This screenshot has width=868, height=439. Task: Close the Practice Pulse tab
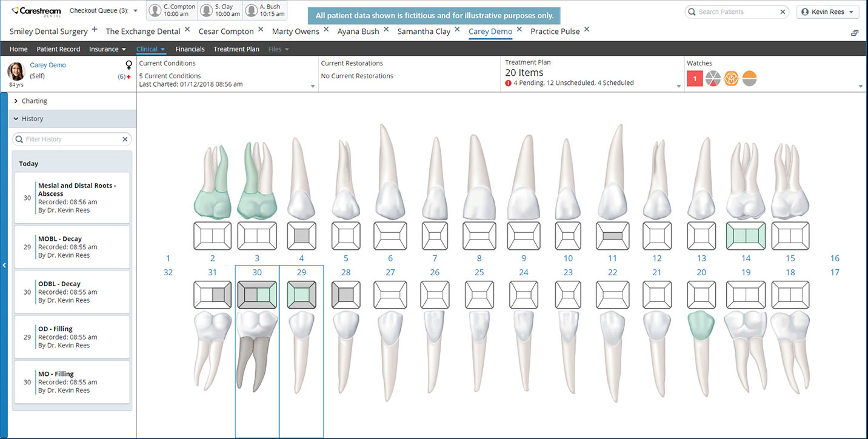tap(587, 30)
